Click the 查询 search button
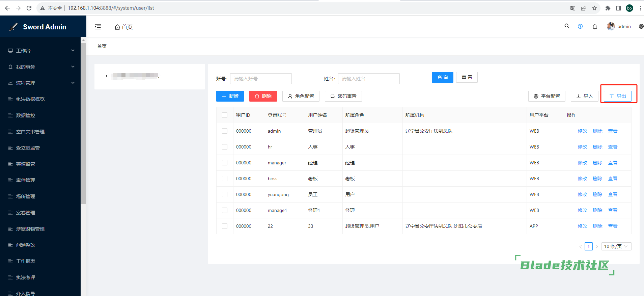Viewport: 644px width, 296px height. tap(443, 77)
